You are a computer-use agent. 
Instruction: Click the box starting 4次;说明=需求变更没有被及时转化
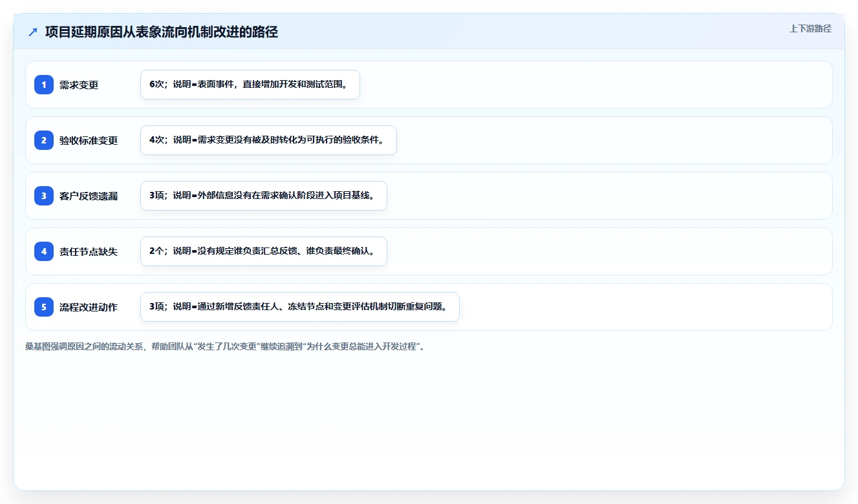click(x=268, y=140)
